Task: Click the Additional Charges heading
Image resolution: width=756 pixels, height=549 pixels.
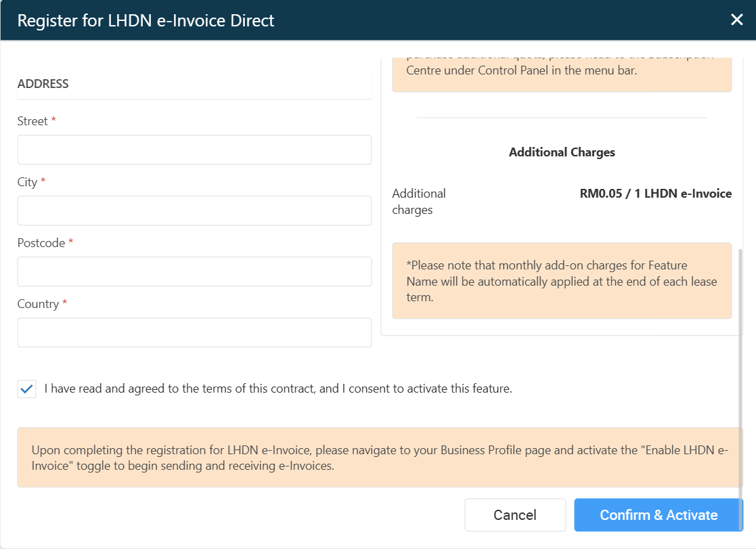Action: click(x=562, y=152)
